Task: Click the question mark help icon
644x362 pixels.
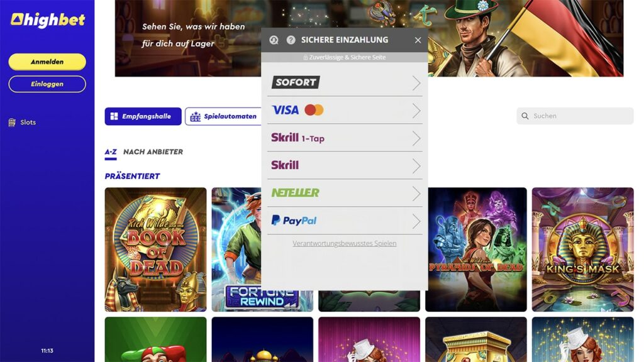Action: [x=291, y=40]
